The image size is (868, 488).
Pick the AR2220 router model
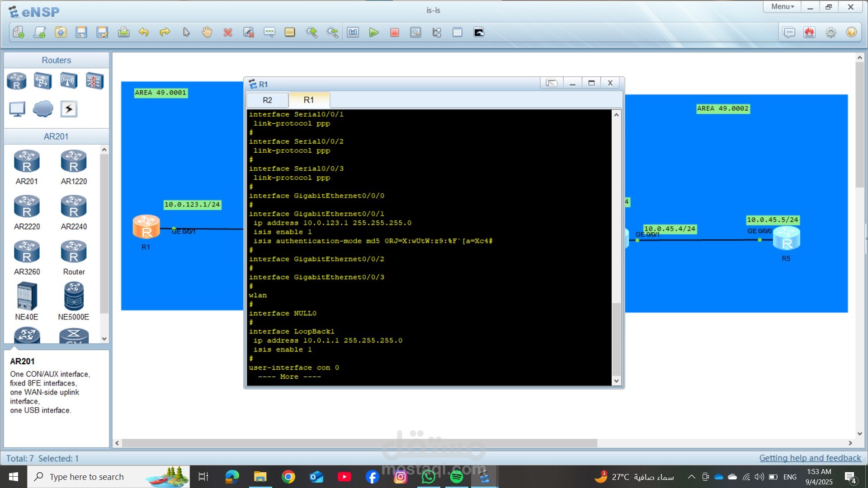(x=27, y=212)
